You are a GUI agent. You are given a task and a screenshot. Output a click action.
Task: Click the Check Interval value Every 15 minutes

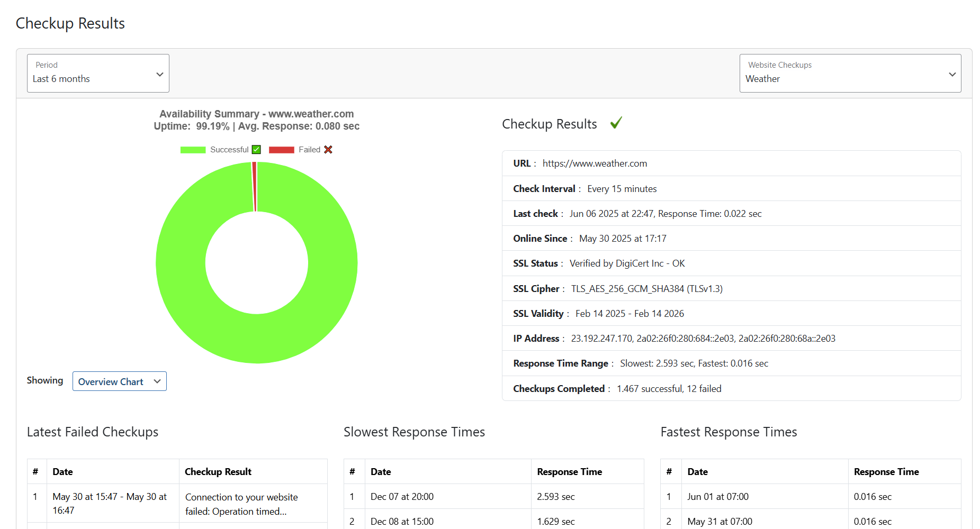coord(622,189)
